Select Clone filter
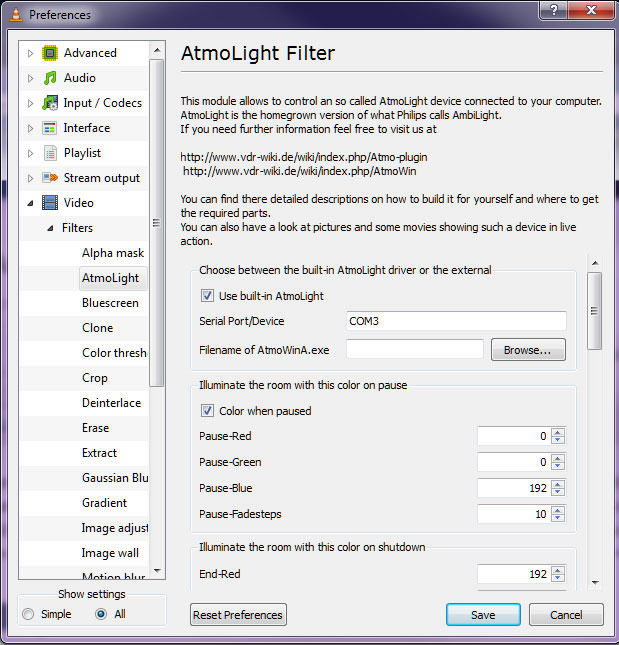Viewport: 619px width, 645px height. click(x=97, y=328)
